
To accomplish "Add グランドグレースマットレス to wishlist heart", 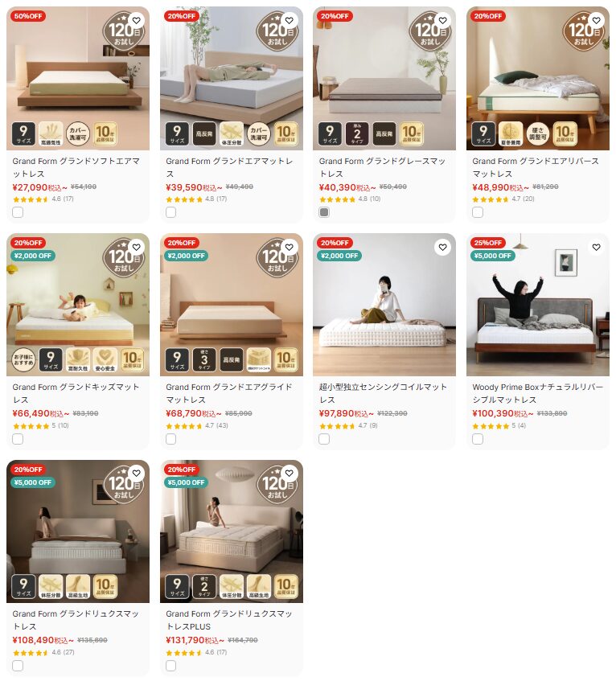I will click(x=442, y=20).
